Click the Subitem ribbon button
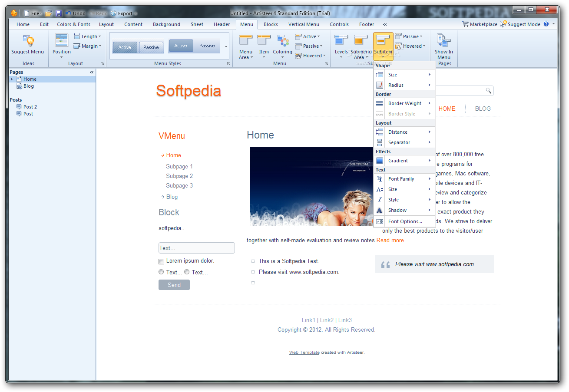This screenshot has width=569, height=392. [x=383, y=46]
